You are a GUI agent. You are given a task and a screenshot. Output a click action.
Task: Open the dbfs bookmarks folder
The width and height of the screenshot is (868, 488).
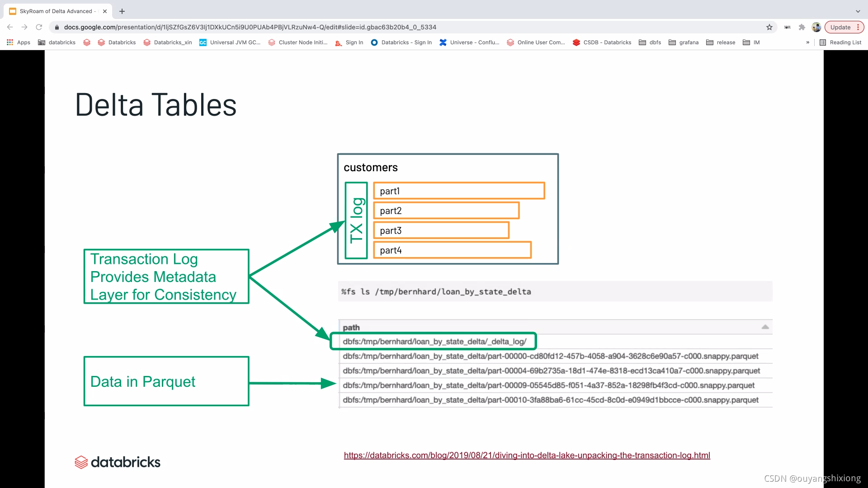(x=650, y=42)
